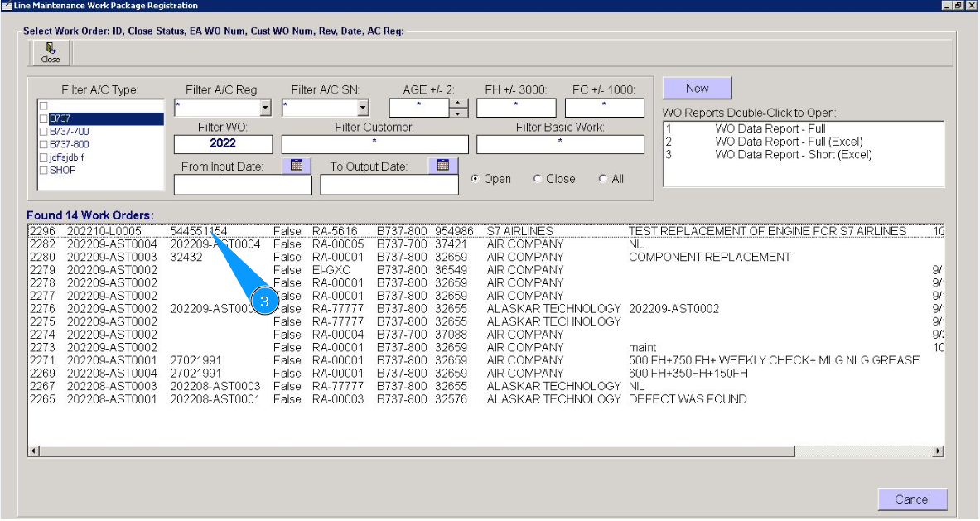Expand the Filter A/C SN dropdown
980x521 pixels.
(x=362, y=108)
